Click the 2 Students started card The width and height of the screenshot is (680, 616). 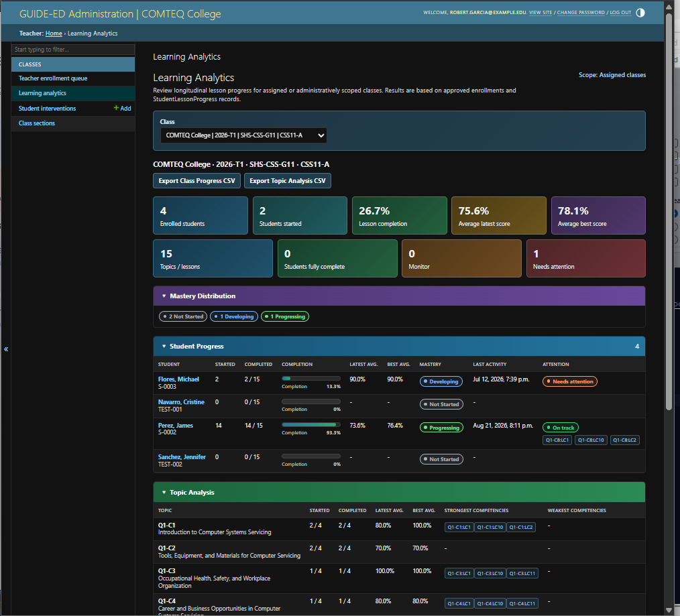pyautogui.click(x=300, y=216)
